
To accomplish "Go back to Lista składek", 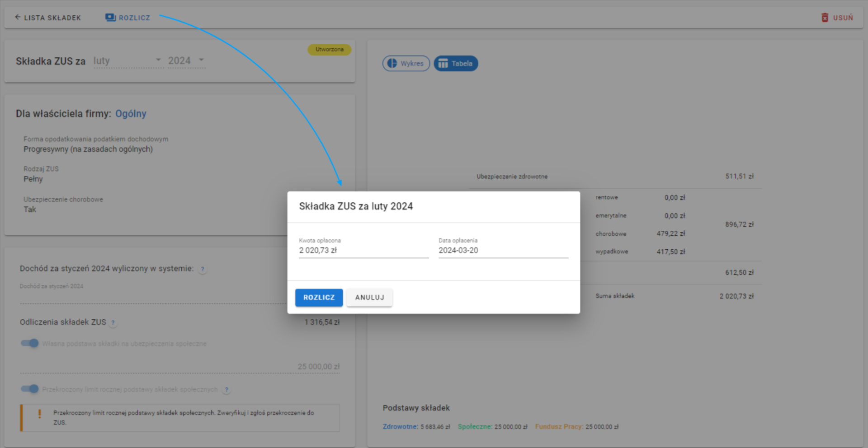I will (47, 18).
